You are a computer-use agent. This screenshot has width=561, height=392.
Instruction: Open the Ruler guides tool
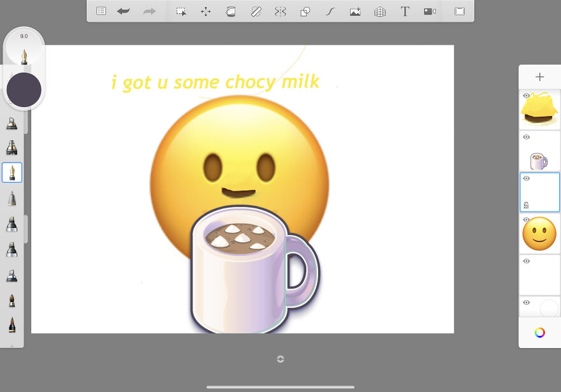click(x=256, y=11)
